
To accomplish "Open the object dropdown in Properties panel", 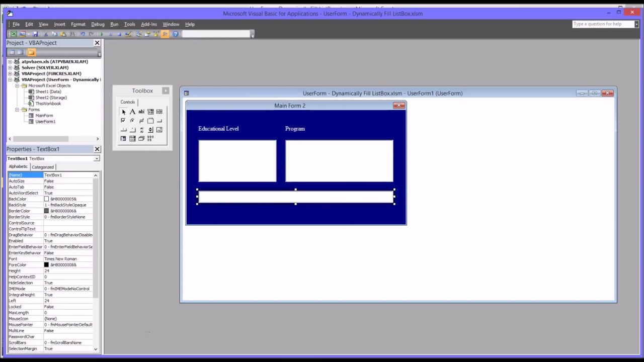I will click(x=97, y=159).
